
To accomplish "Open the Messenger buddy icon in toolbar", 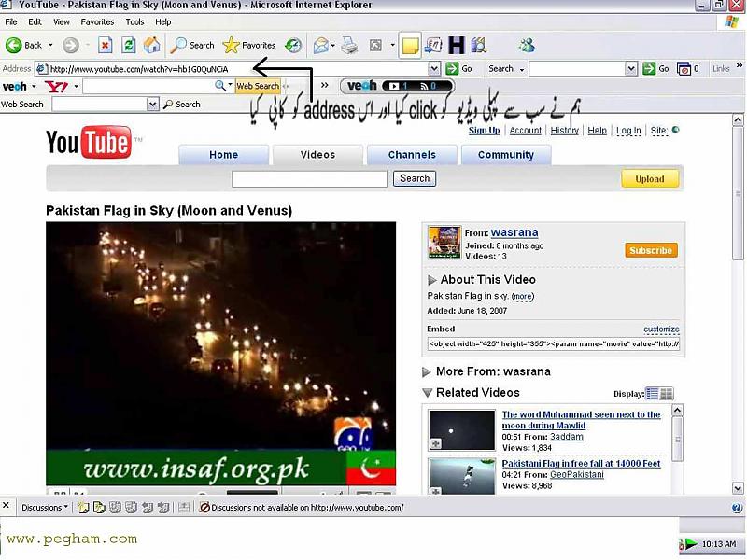I will click(x=527, y=45).
